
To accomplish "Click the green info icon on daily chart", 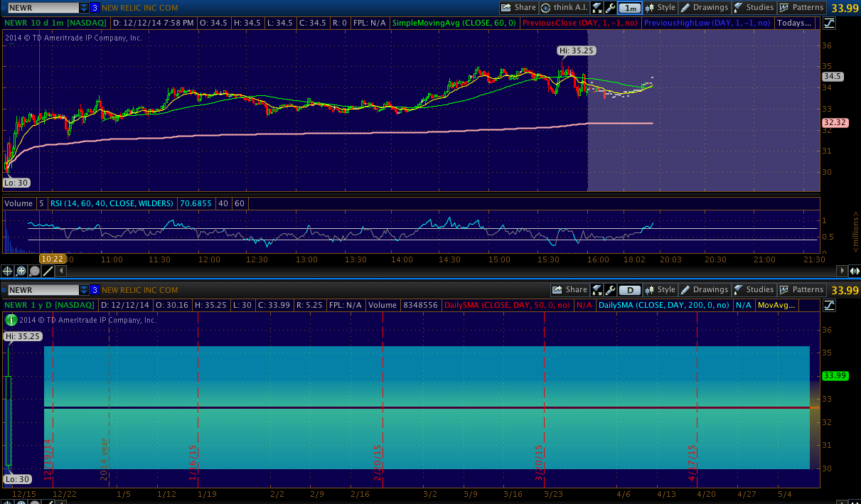I will point(11,320).
